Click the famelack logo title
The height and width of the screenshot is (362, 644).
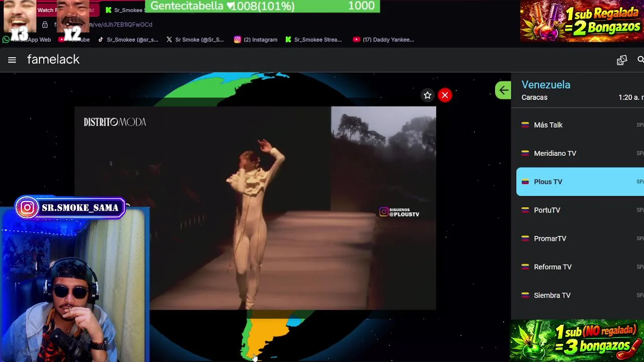click(53, 59)
